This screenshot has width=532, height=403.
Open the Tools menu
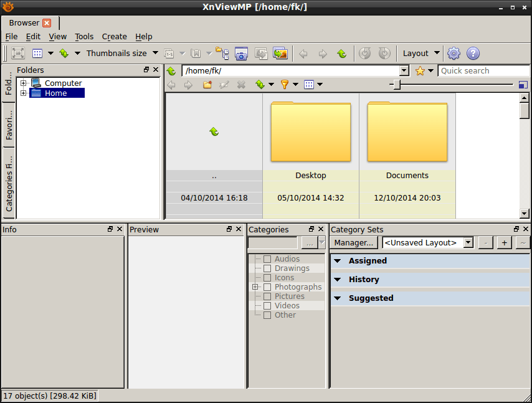[84, 37]
